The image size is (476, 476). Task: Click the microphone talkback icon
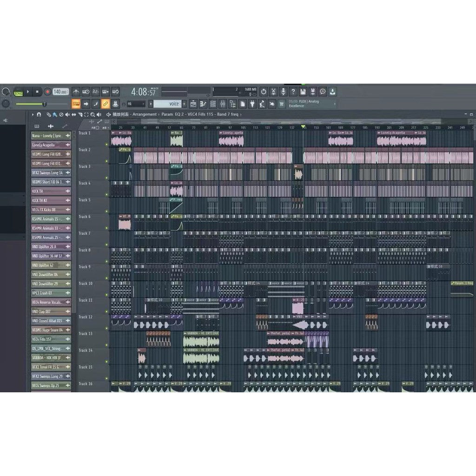283,92
